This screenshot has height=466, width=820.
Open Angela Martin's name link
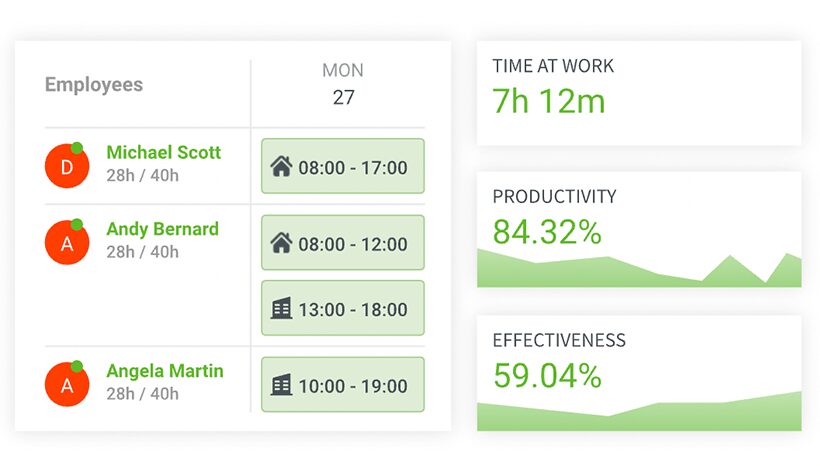tap(165, 371)
